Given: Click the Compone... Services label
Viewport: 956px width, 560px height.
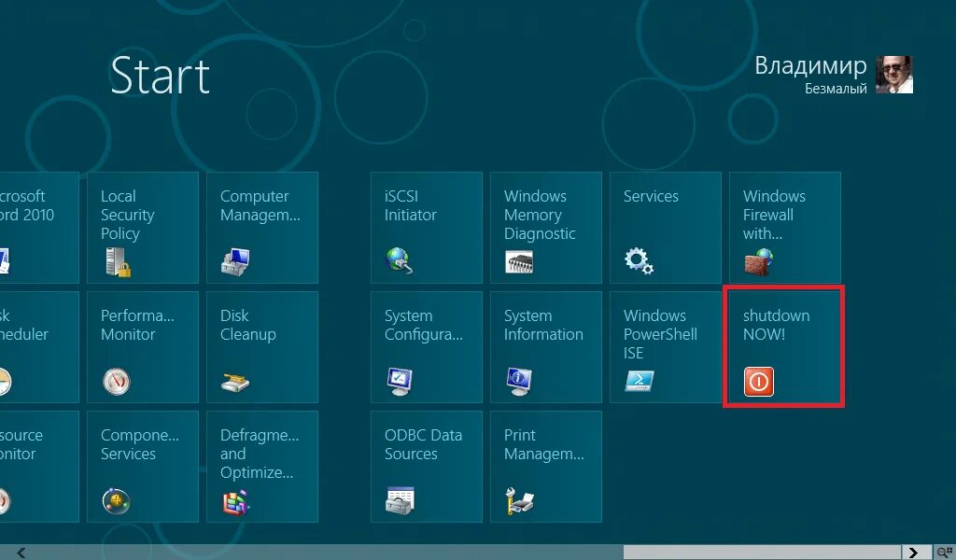Looking at the screenshot, I should 140,444.
